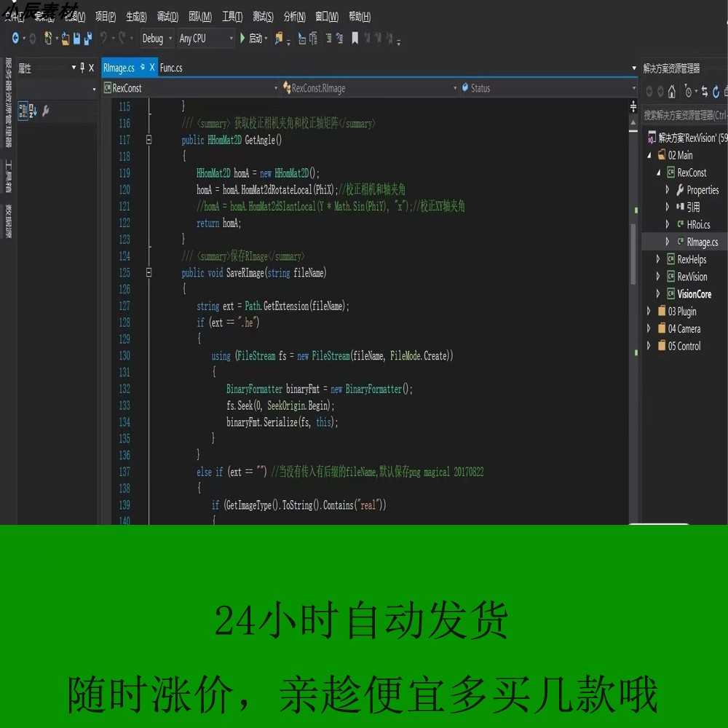Click the Home icon in Solution Explorer
This screenshot has height=728, width=728.
670,92
